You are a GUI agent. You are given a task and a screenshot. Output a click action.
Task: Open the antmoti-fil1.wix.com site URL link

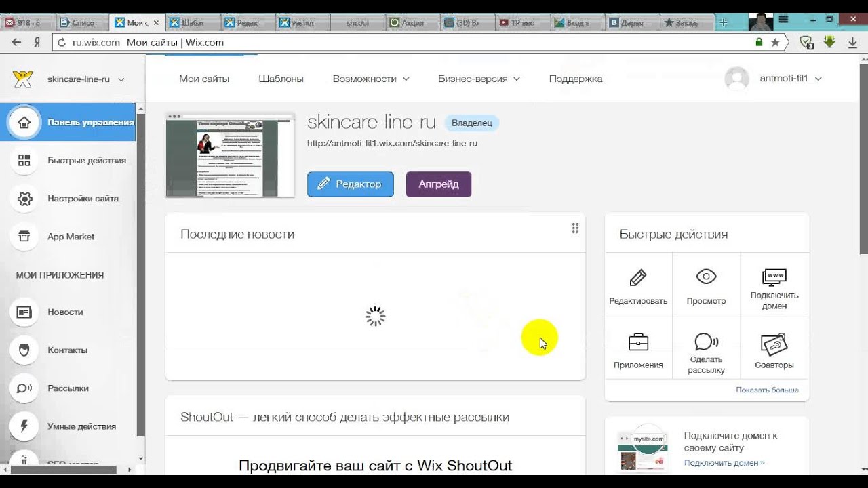[x=392, y=143]
